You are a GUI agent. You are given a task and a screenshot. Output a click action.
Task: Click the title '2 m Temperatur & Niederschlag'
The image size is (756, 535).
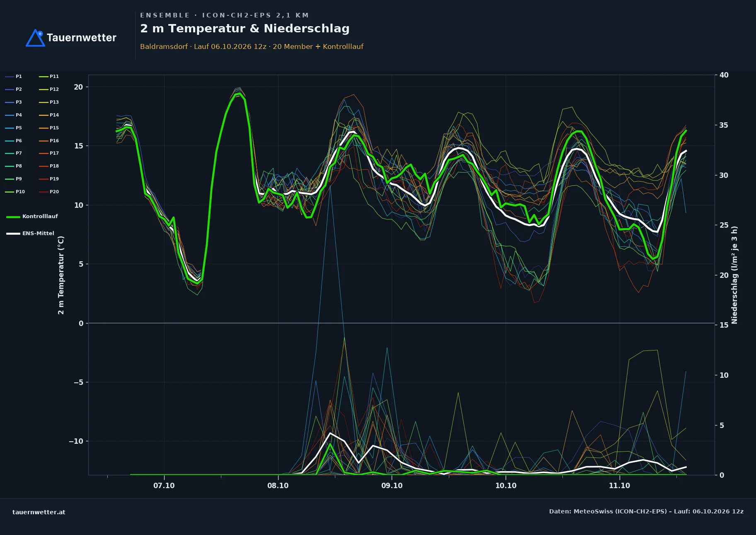point(245,29)
